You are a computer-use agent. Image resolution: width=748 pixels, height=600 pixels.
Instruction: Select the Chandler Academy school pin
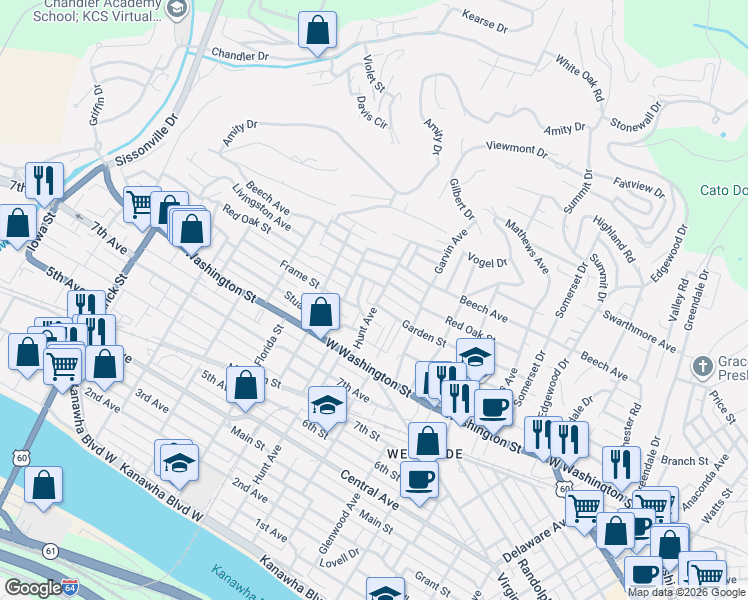click(178, 10)
